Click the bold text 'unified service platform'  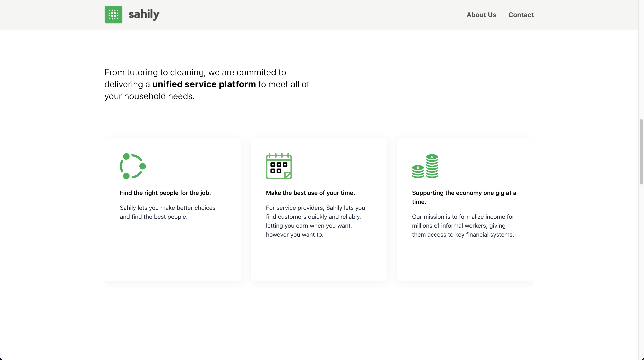pyautogui.click(x=204, y=84)
